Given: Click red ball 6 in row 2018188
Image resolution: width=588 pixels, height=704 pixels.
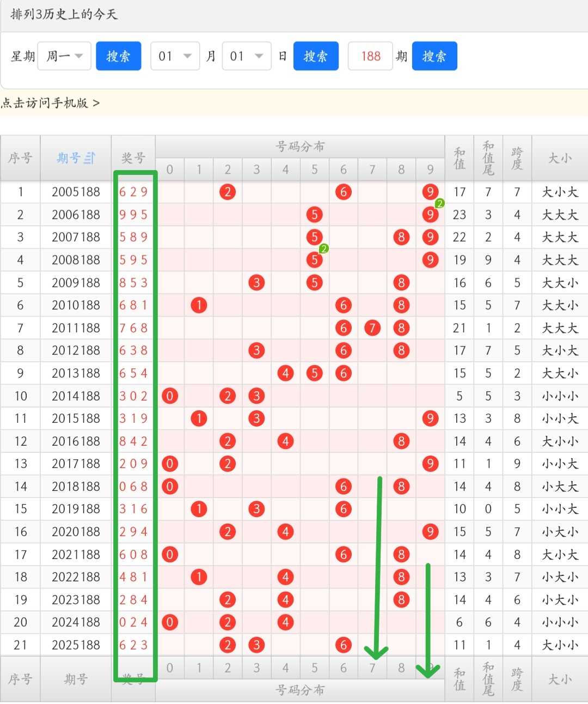Looking at the screenshot, I should coord(343,487).
